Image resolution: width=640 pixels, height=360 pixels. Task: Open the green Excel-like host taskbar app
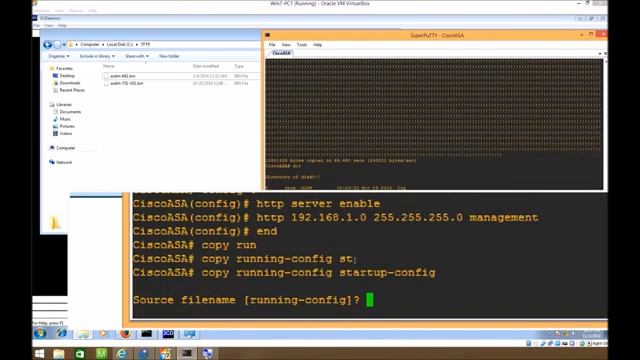click(x=80, y=353)
